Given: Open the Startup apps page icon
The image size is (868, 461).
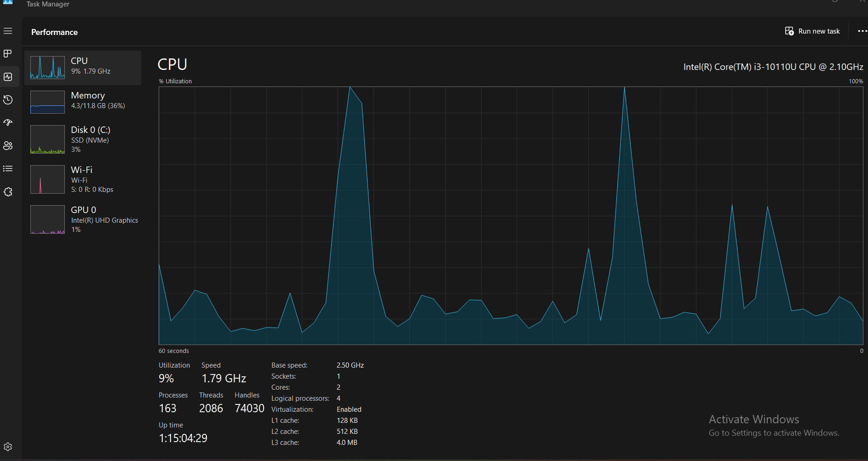Looking at the screenshot, I should coord(8,123).
